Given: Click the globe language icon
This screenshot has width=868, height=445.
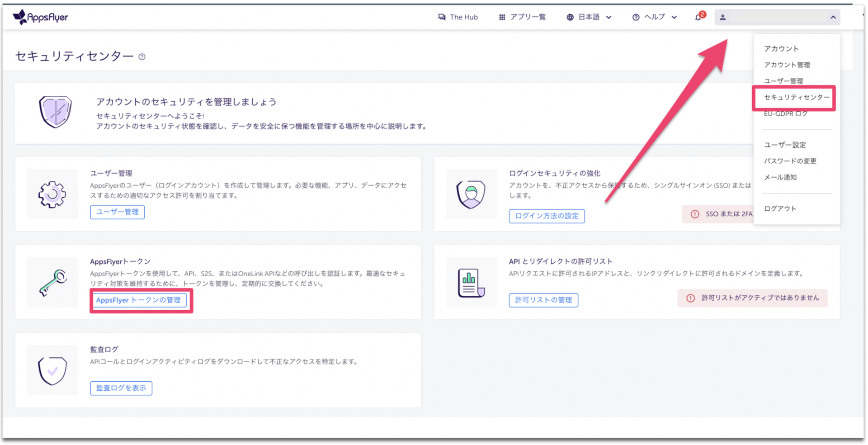Looking at the screenshot, I should [x=570, y=17].
